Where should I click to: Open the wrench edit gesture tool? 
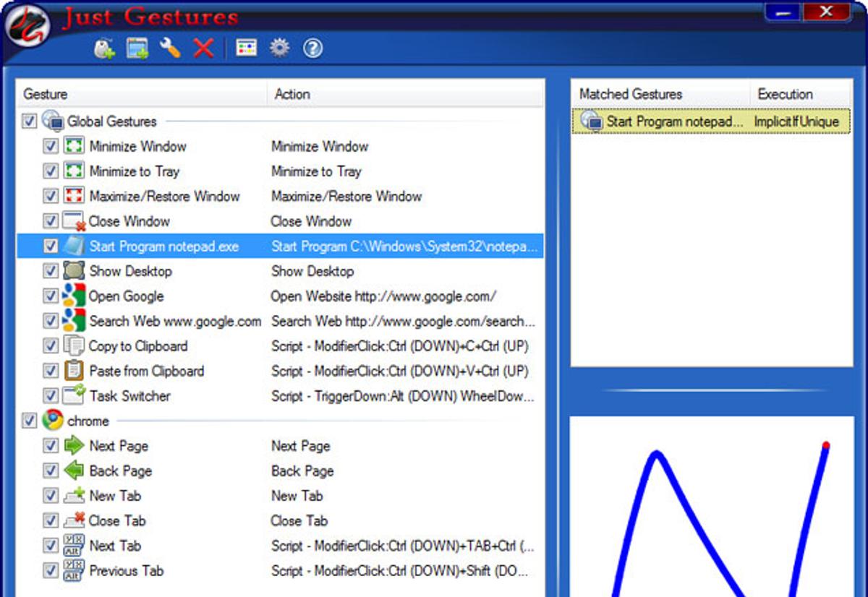[170, 48]
